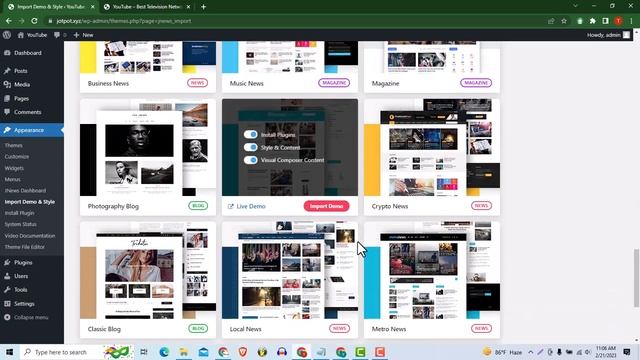Select the Music News demo thumbnail
The height and width of the screenshot is (360, 640).
click(x=290, y=57)
